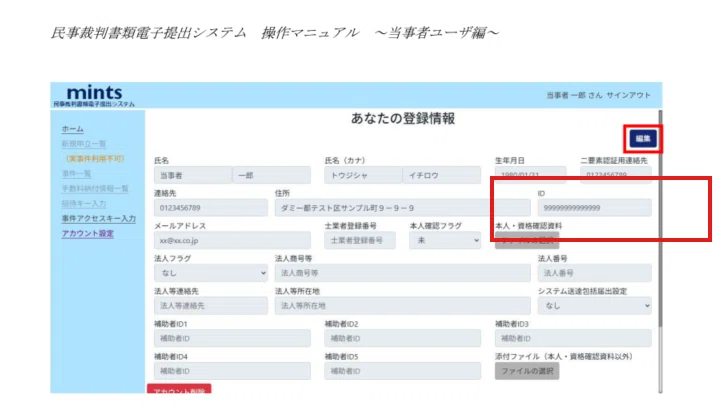Sign out via サインアウト link

[x=628, y=95]
